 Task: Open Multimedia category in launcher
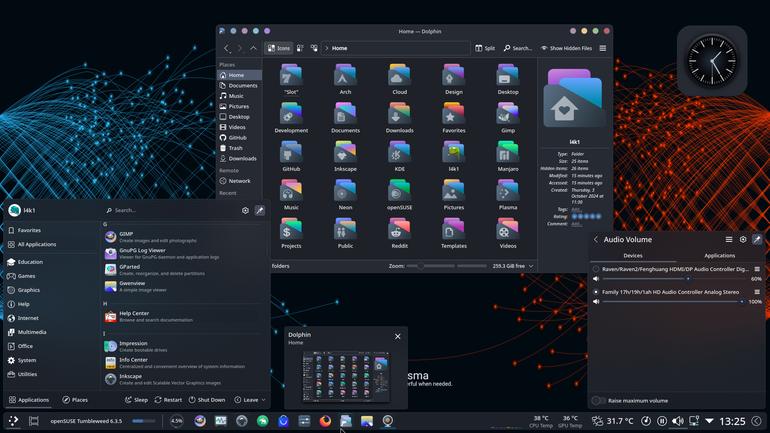pos(51,332)
